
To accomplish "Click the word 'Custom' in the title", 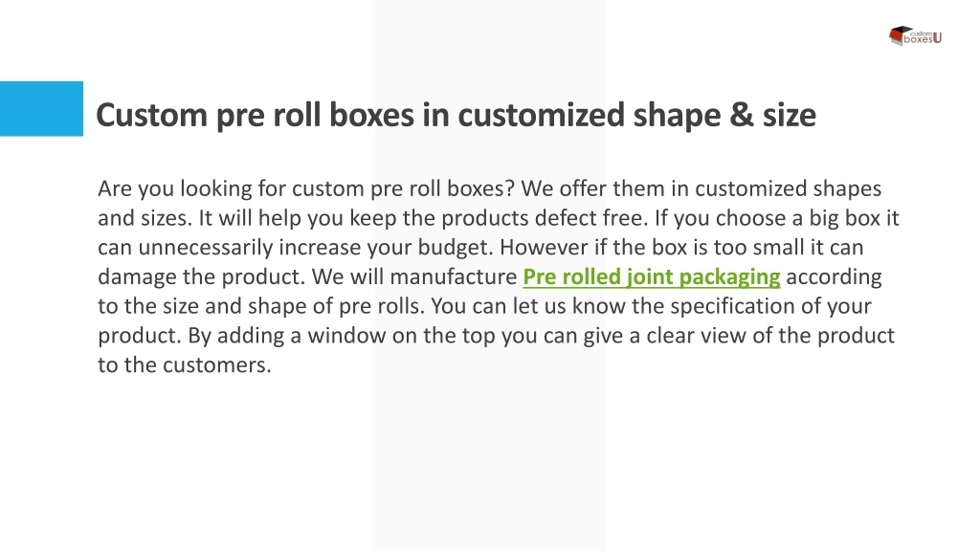I will (151, 116).
